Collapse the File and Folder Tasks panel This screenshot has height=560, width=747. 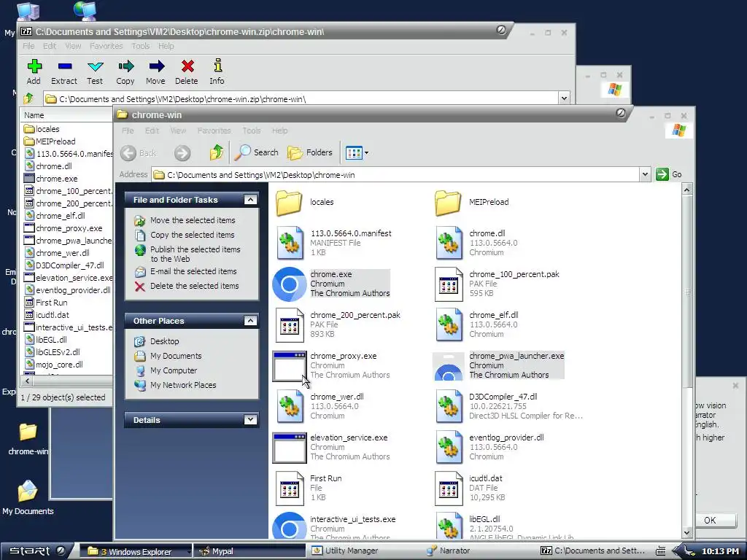tap(250, 200)
